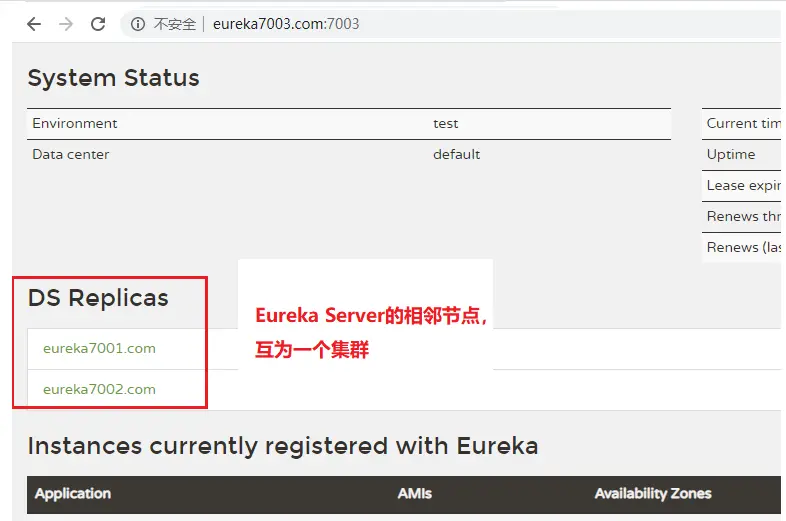The image size is (786, 521).
Task: Click the 不安全 security label
Action: pyautogui.click(x=174, y=24)
